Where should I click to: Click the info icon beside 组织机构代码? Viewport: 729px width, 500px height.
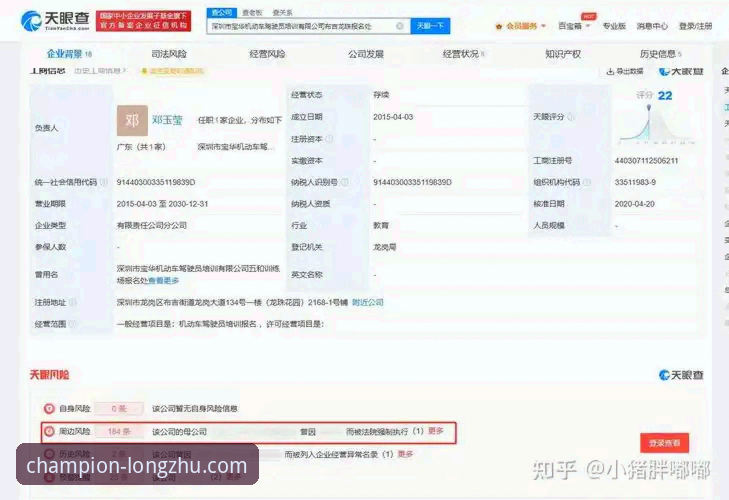(587, 182)
